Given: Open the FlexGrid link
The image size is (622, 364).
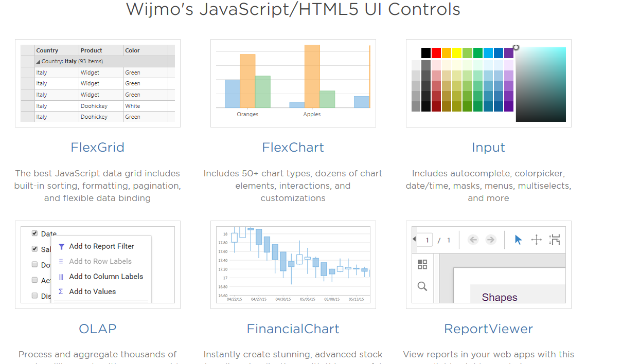Looking at the screenshot, I should coord(97,148).
